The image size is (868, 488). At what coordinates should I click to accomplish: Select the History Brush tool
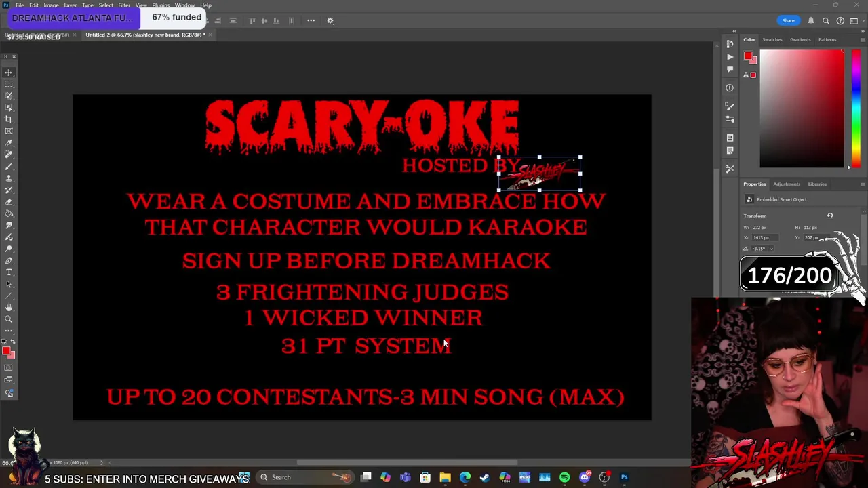pyautogui.click(x=9, y=190)
